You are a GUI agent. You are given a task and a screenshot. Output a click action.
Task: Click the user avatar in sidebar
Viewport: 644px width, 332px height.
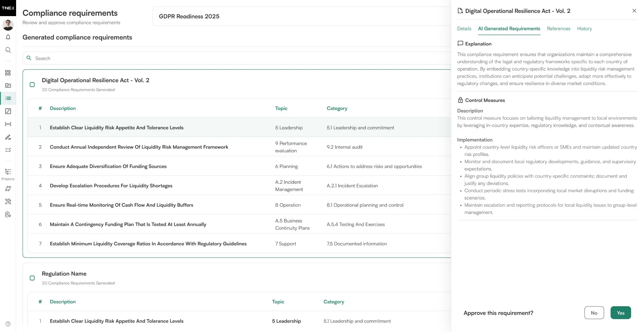click(x=8, y=25)
